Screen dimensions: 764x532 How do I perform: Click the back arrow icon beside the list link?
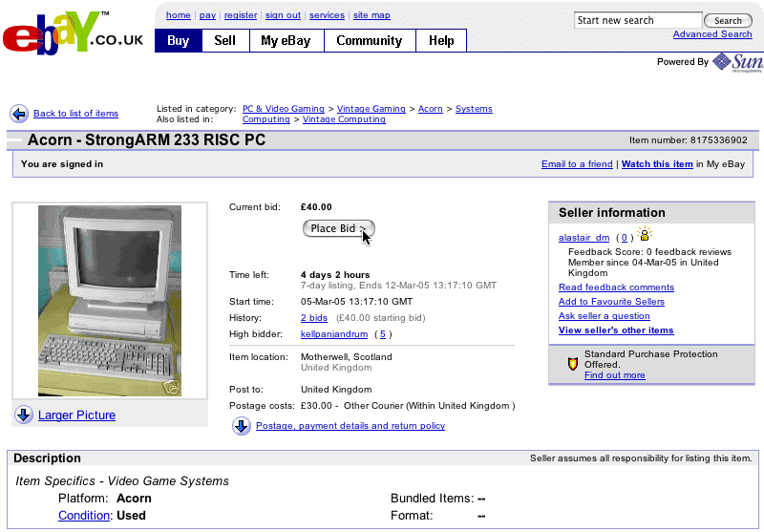(x=19, y=114)
